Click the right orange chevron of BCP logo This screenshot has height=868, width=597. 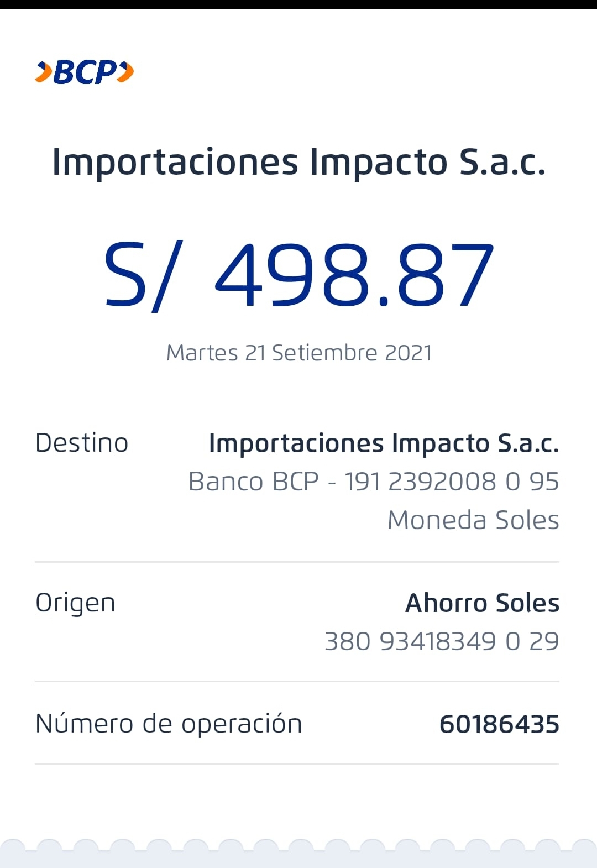[127, 72]
